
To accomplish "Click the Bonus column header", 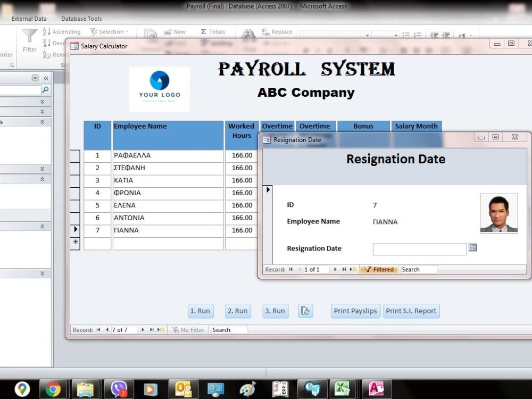I will [x=363, y=126].
